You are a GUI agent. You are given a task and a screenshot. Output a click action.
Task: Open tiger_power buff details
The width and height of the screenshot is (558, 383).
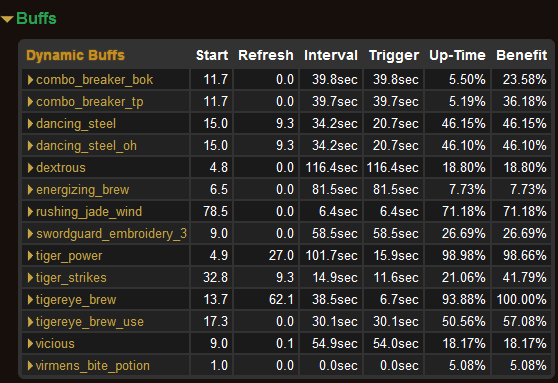click(x=69, y=256)
